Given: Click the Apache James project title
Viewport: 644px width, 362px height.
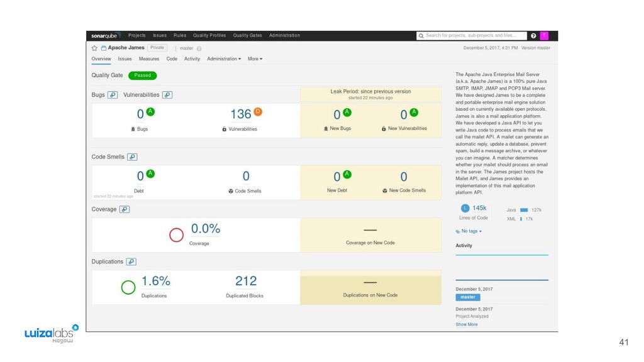Looking at the screenshot, I should 126,48.
